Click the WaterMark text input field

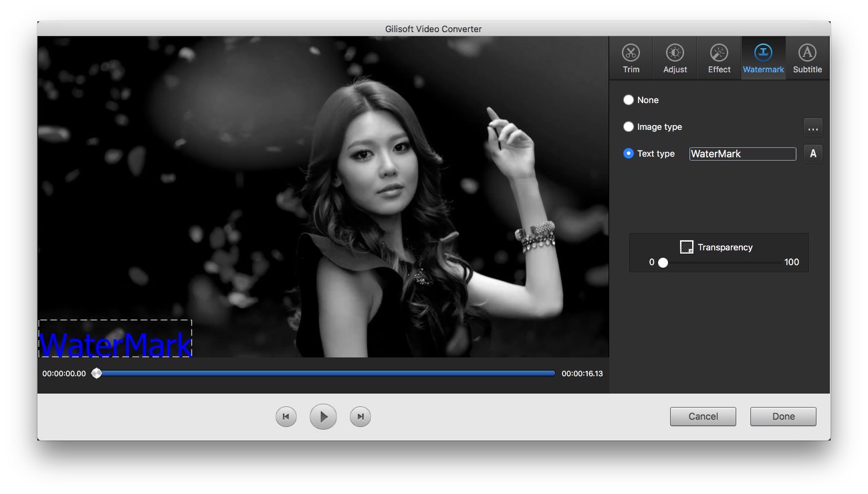click(742, 154)
